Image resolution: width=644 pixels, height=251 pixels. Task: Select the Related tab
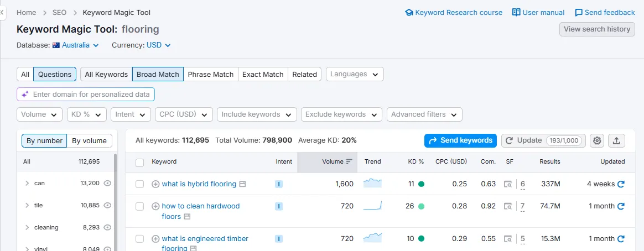[304, 74]
